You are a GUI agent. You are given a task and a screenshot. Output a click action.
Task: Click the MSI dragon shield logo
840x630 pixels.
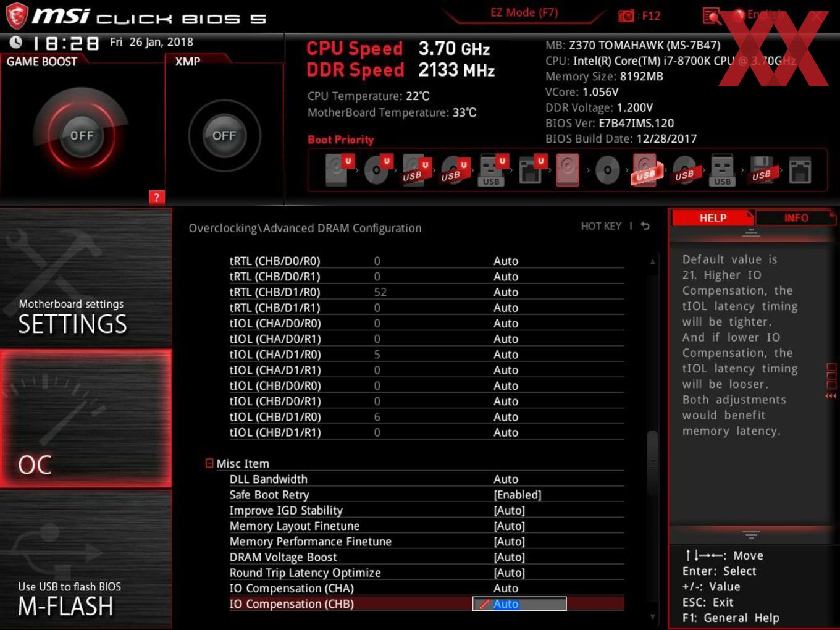tap(16, 15)
